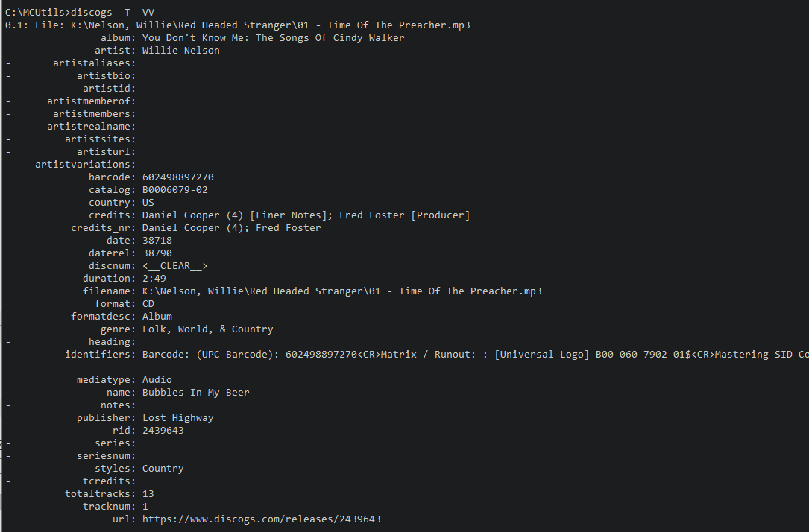Click the publisher value Lost Highway
This screenshot has height=532, width=809.
pos(178,418)
